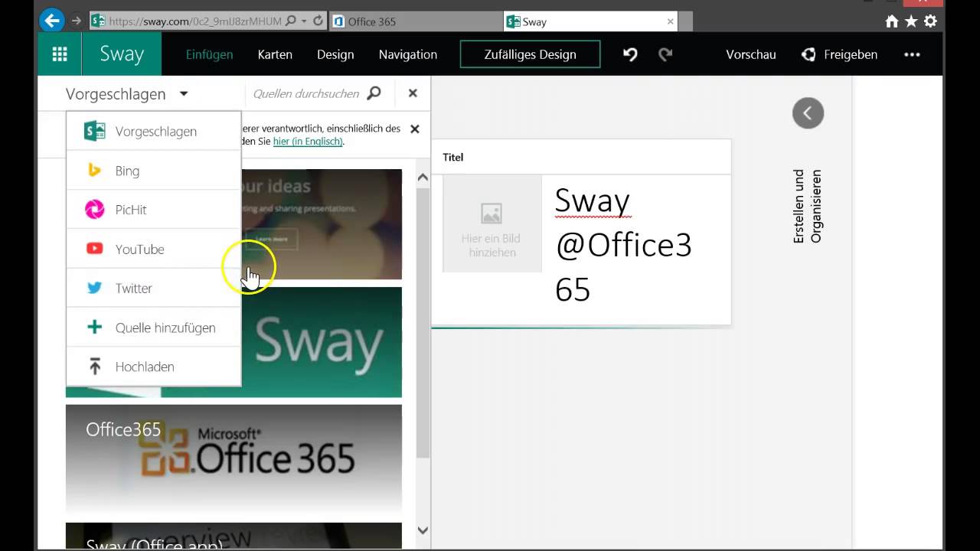Image resolution: width=980 pixels, height=551 pixels.
Task: Open the address bar dropdown arrow
Action: coord(304,21)
